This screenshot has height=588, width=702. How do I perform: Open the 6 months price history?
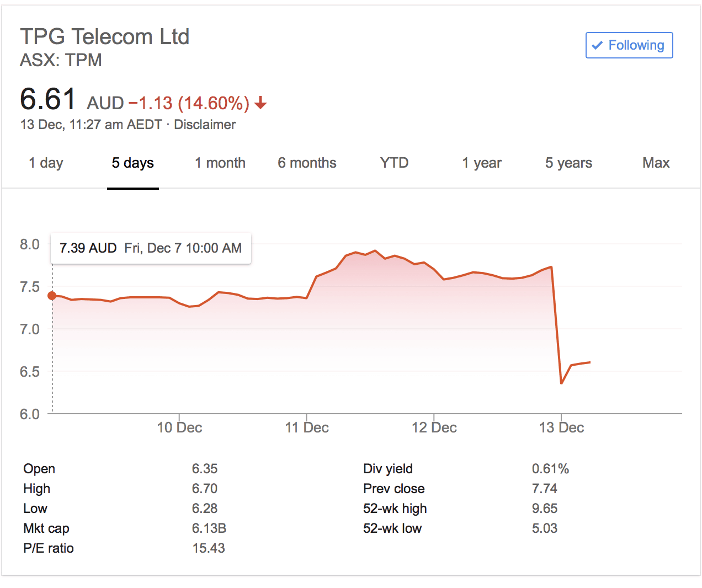pyautogui.click(x=307, y=163)
